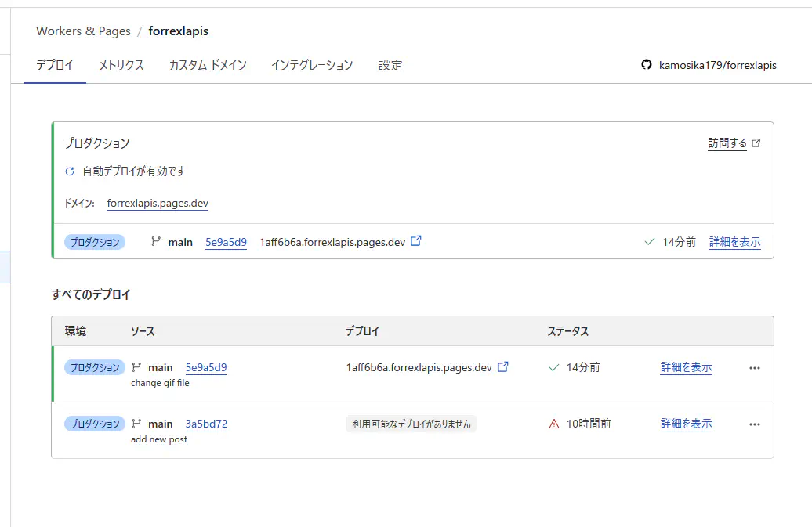Open external link icon in production summary row
The image size is (812, 527).
[416, 241]
